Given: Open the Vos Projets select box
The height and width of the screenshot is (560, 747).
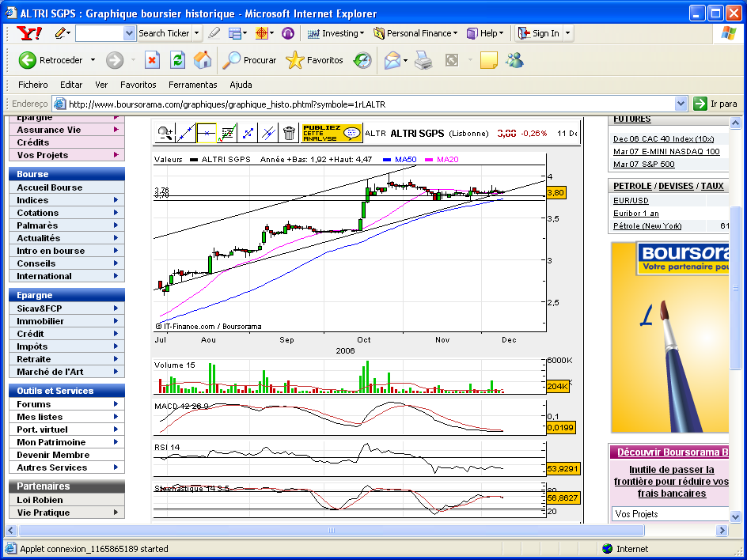Looking at the screenshot, I should pyautogui.click(x=671, y=514).
